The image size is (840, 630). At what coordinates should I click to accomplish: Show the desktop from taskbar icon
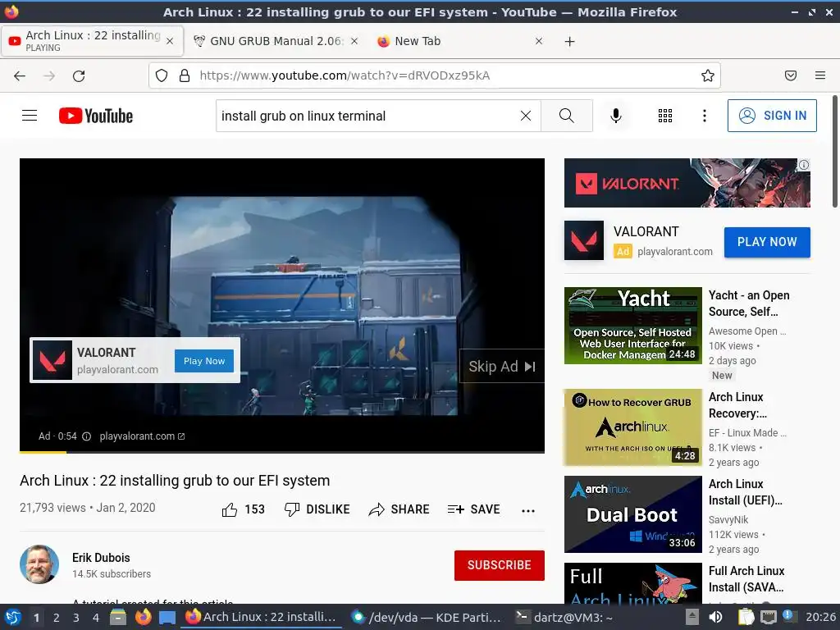click(167, 617)
